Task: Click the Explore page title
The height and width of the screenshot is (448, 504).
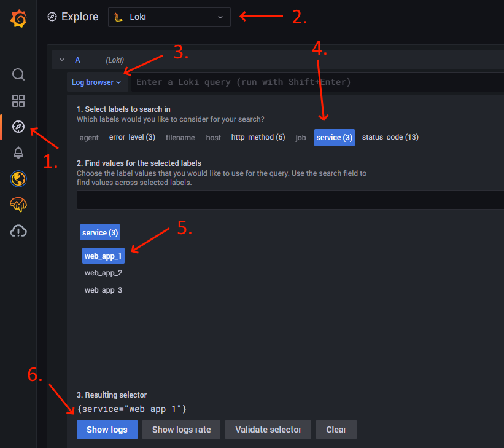Action: click(x=80, y=17)
